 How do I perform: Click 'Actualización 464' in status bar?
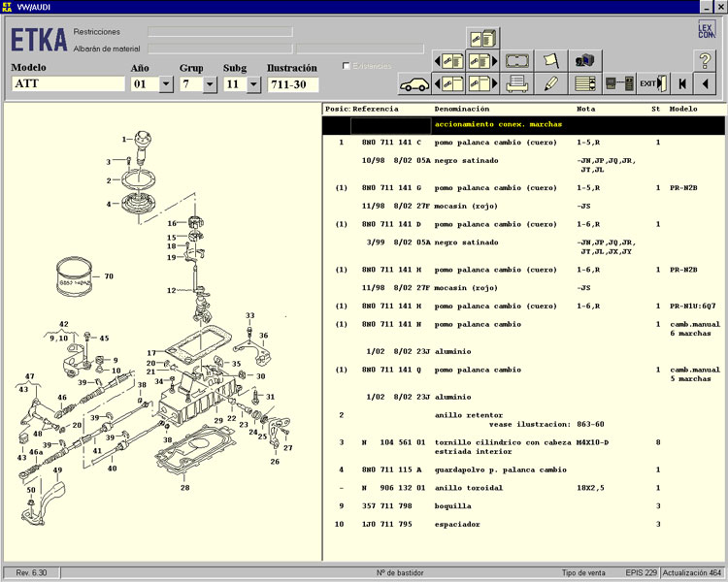pyautogui.click(x=692, y=572)
